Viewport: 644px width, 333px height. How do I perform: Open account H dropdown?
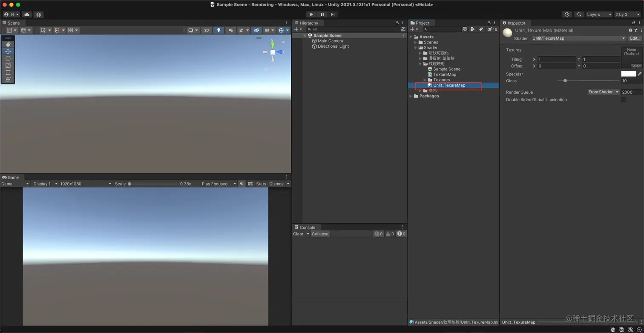pos(11,14)
